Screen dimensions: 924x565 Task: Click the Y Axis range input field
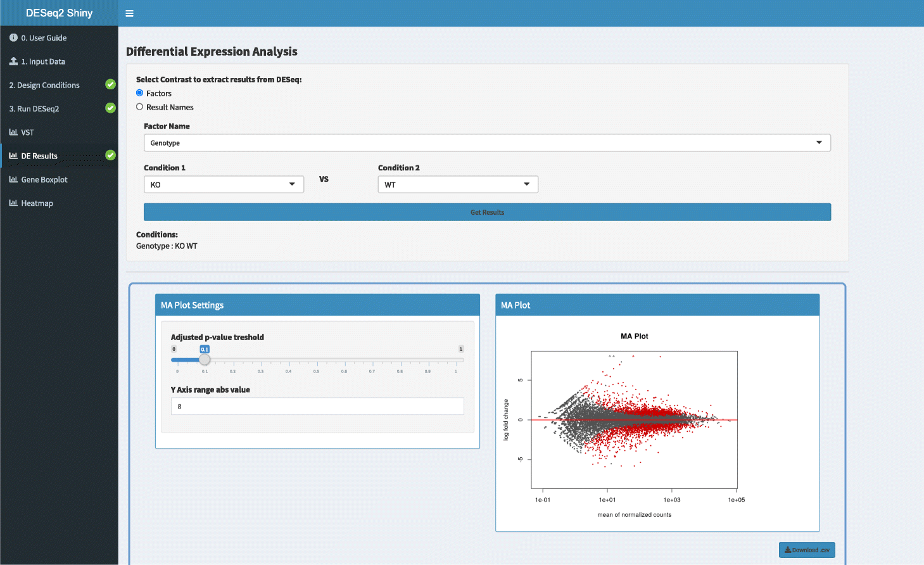[317, 406]
